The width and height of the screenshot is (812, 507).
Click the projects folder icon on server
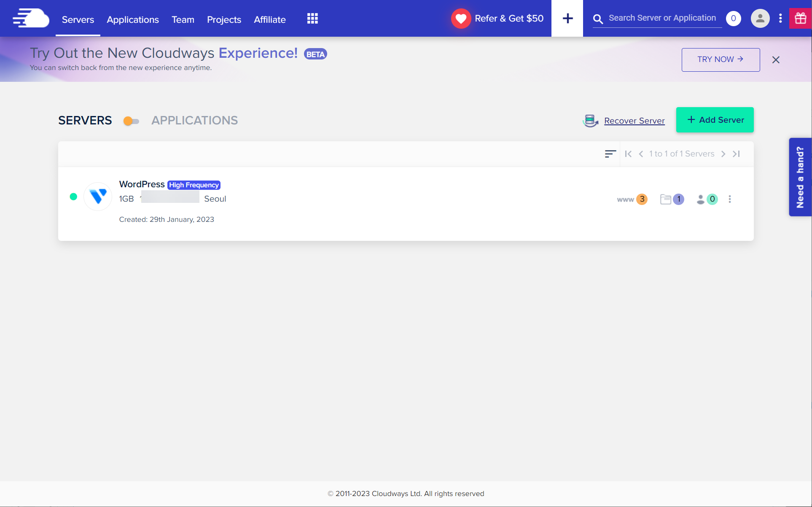click(x=671, y=199)
